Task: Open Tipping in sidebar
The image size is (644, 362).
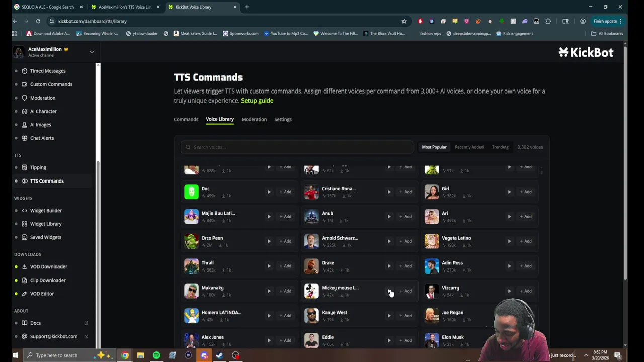Action: (x=38, y=168)
